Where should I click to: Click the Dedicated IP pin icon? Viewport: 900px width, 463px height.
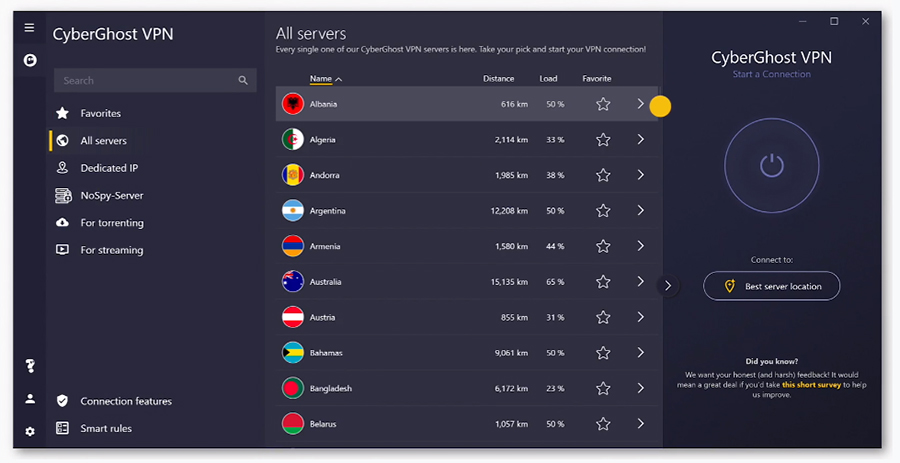[x=63, y=168]
